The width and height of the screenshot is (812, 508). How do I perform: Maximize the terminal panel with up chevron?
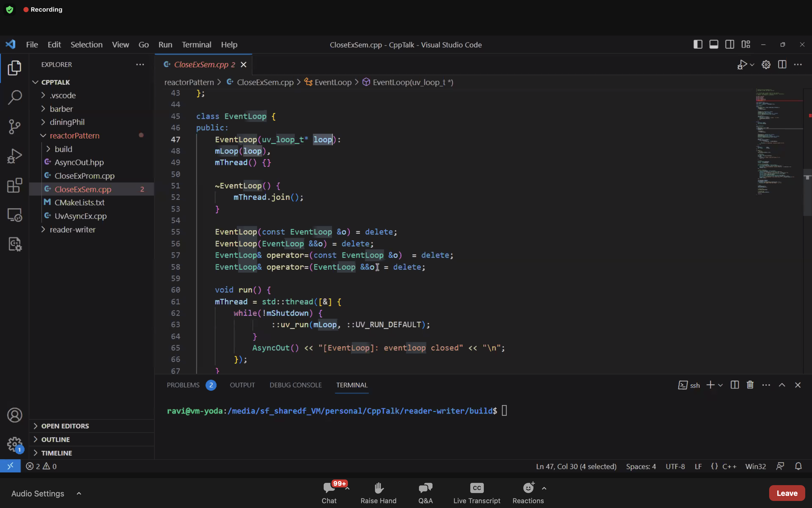pyautogui.click(x=782, y=385)
